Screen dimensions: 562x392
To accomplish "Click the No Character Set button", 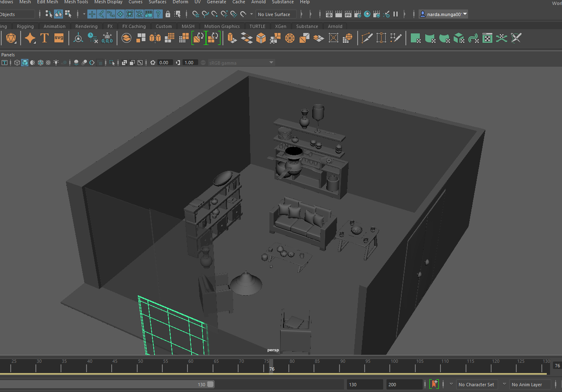I will point(476,385).
